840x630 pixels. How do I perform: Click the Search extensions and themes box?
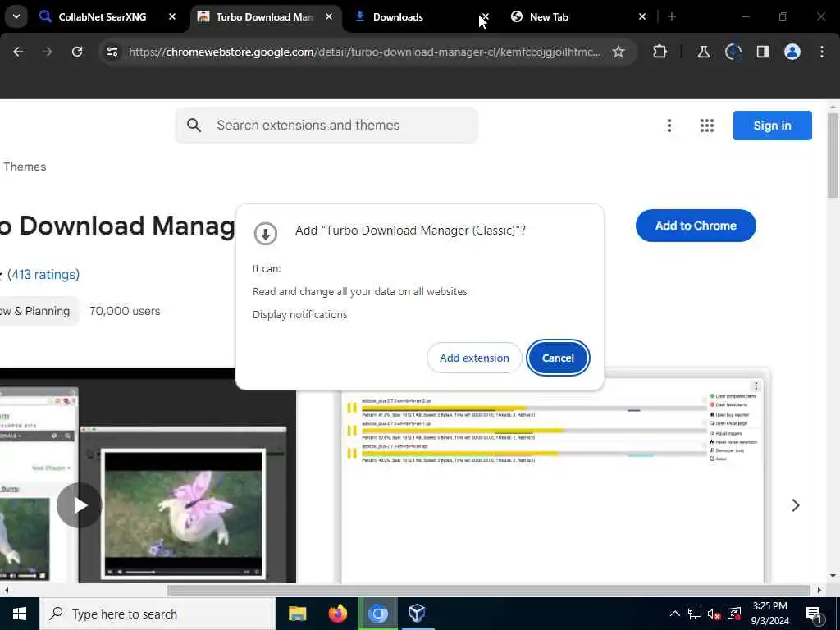click(x=326, y=126)
